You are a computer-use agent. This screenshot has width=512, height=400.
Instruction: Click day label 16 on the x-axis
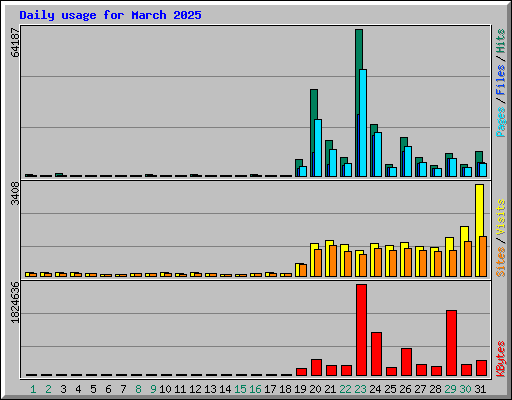[x=255, y=389]
